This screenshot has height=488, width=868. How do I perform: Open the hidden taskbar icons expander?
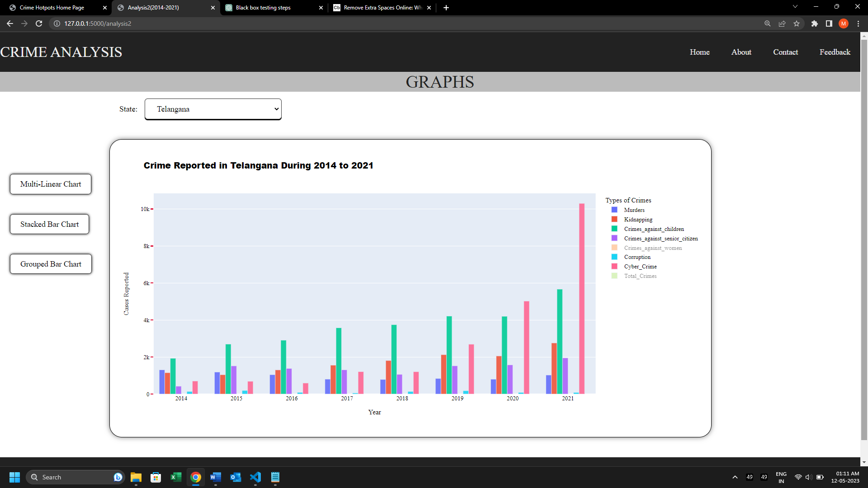point(734,477)
